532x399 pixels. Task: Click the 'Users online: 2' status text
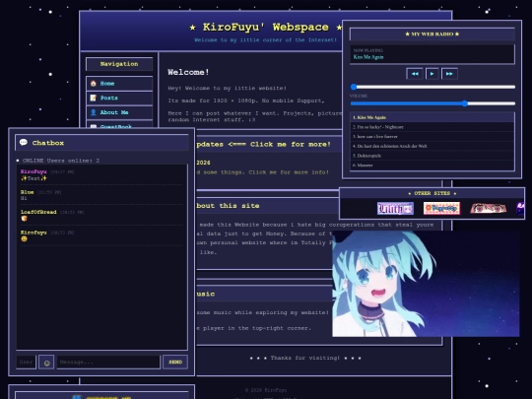[73, 161]
